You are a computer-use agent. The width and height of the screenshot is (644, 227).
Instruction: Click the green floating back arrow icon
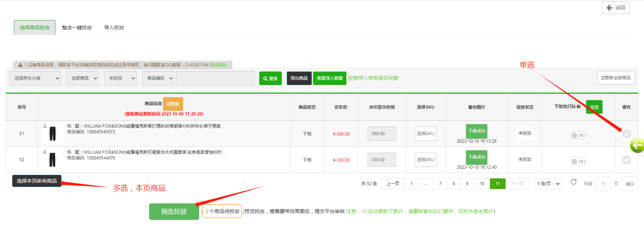[x=637, y=145]
